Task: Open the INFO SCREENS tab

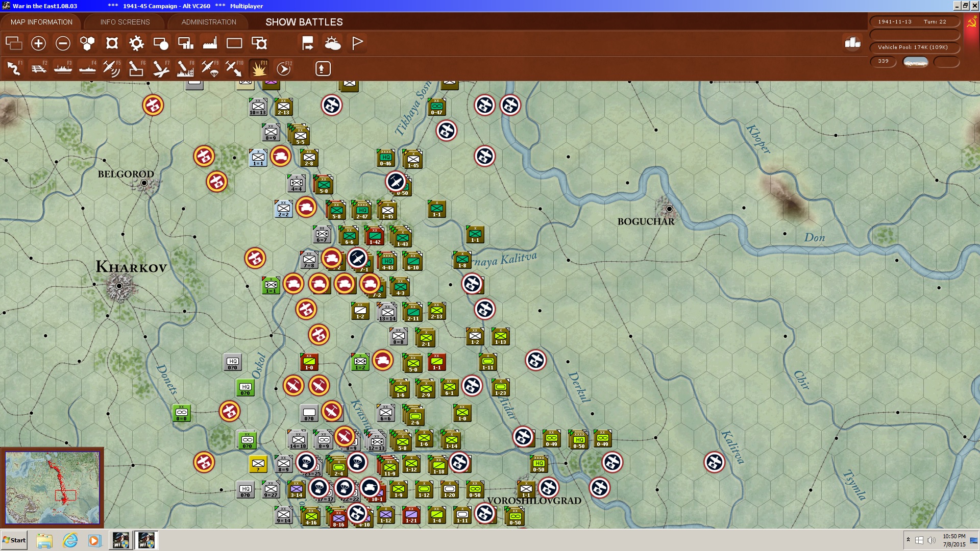Action: [x=125, y=22]
